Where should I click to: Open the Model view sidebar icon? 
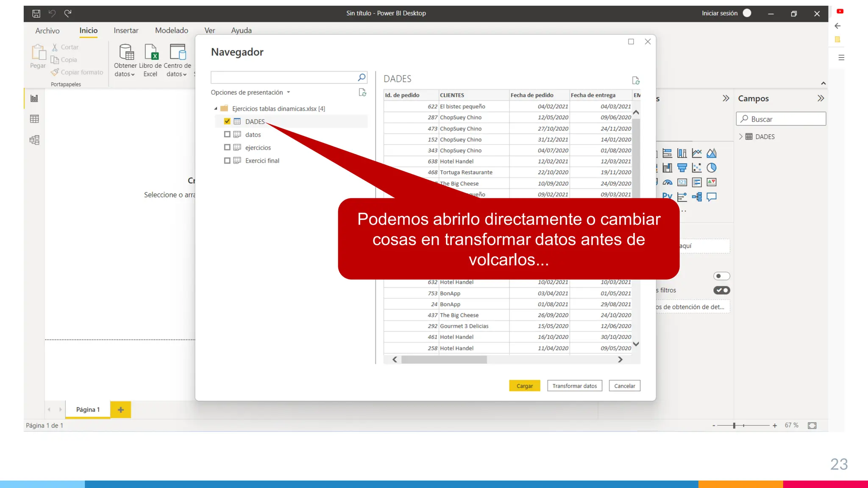coord(34,140)
